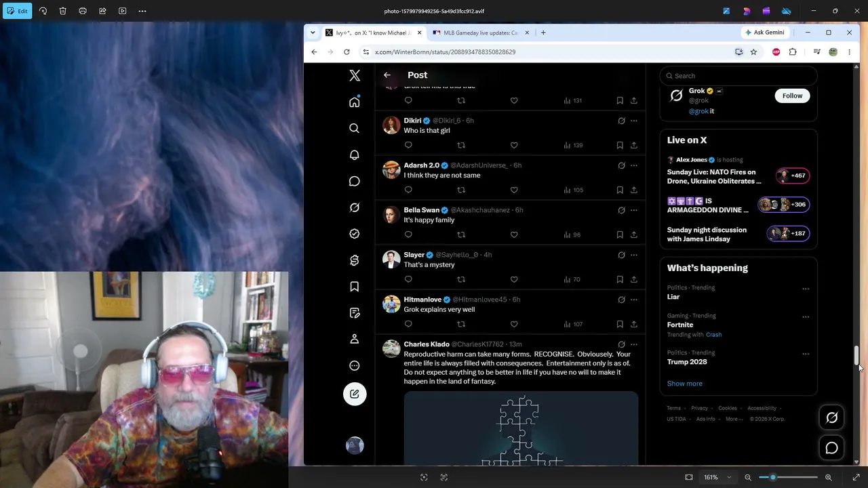This screenshot has width=868, height=488.
Task: Click the X Search field
Action: [x=738, y=76]
